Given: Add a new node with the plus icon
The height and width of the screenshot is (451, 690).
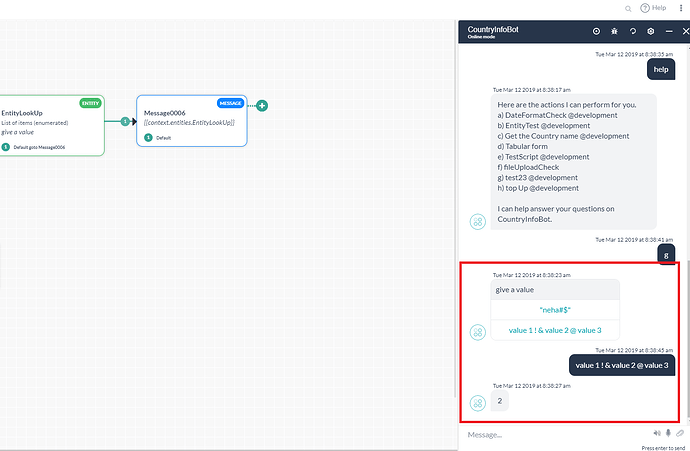Looking at the screenshot, I should pos(263,106).
